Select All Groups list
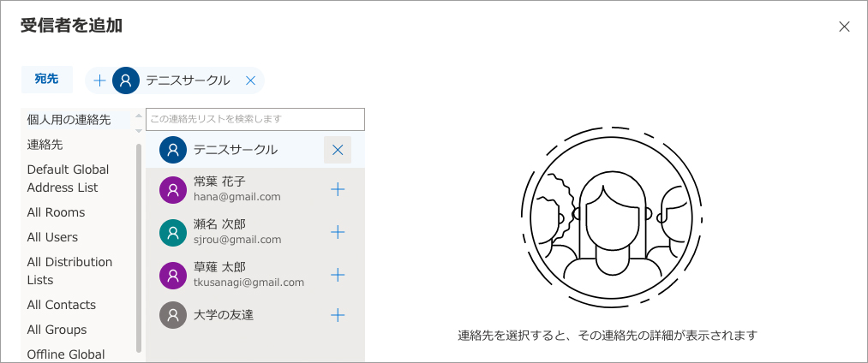Image resolution: width=868 pixels, height=363 pixels. (x=57, y=330)
